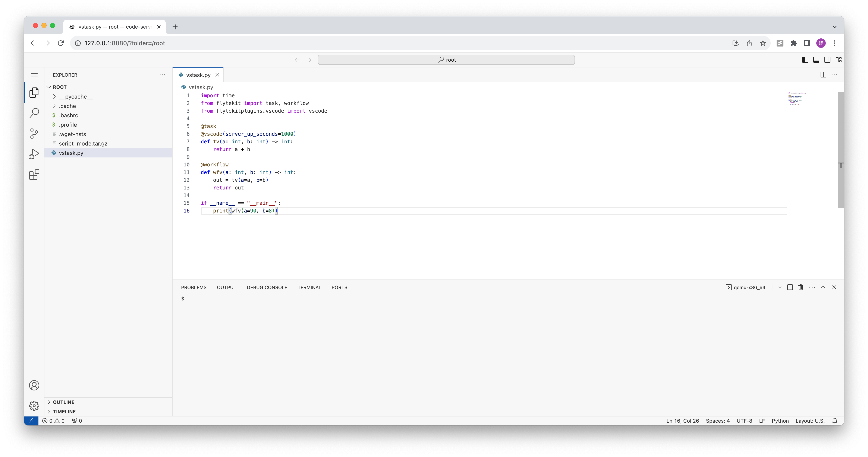Click the remote connection status bar icon
868x457 pixels.
click(x=31, y=421)
